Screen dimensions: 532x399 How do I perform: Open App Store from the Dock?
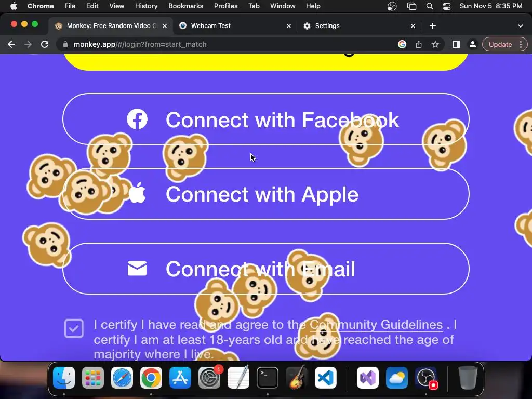coord(180,378)
